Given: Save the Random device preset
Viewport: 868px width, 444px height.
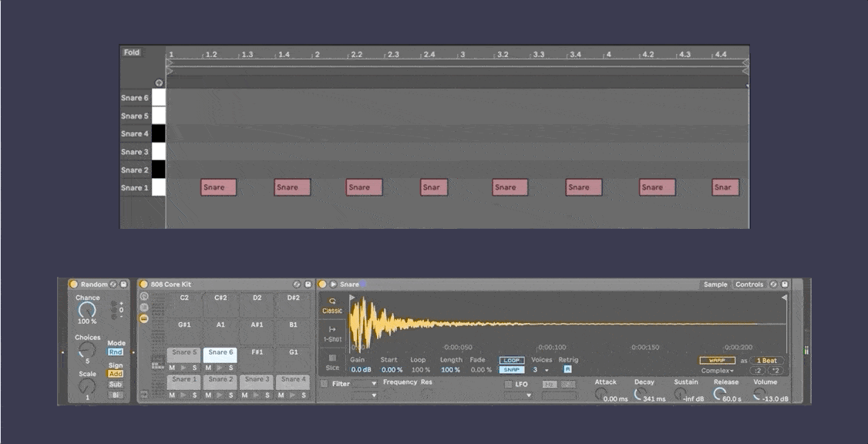Looking at the screenshot, I should point(123,284).
